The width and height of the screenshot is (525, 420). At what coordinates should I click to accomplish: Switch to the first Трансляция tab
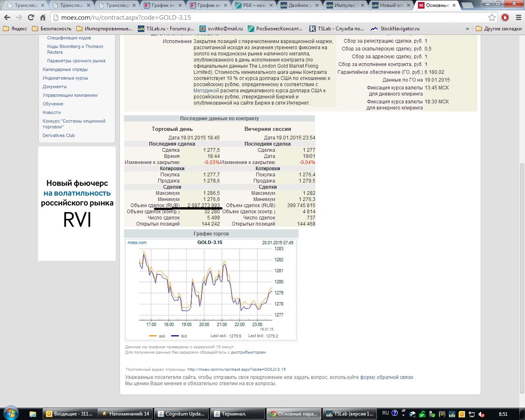25,5
